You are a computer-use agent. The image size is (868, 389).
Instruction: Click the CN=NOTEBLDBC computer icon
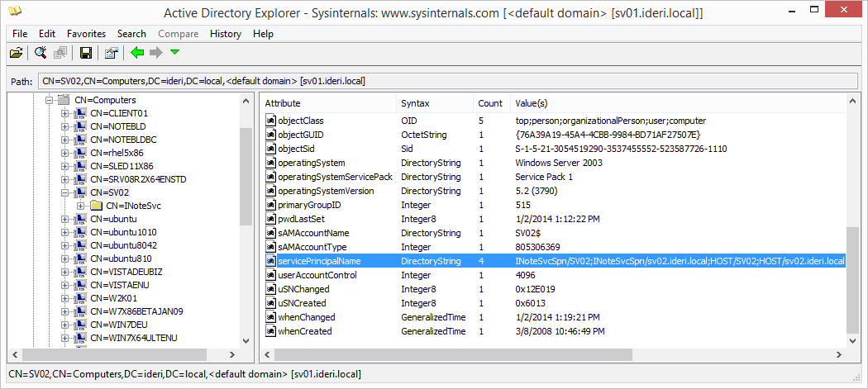click(79, 140)
